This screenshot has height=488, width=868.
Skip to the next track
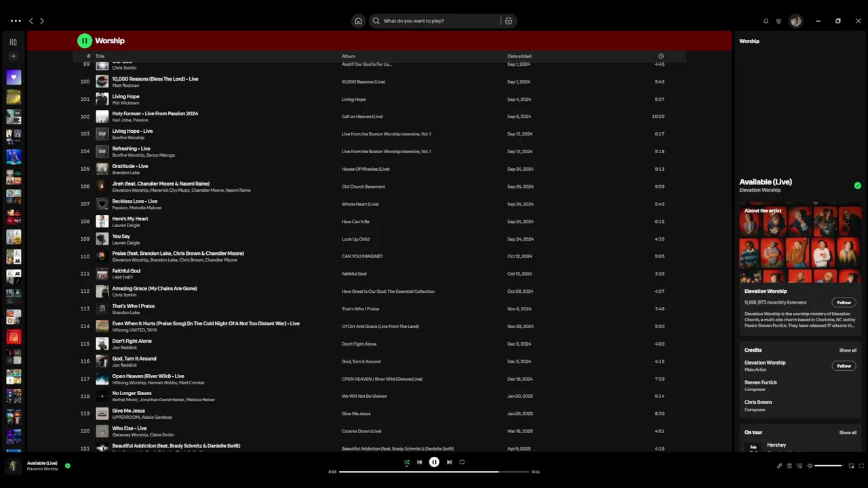(x=449, y=462)
